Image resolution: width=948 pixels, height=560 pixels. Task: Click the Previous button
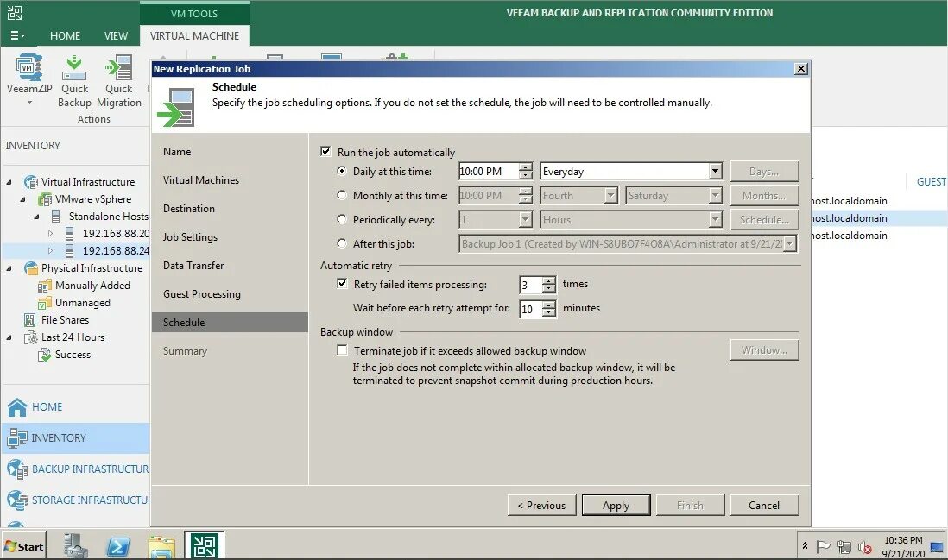pyautogui.click(x=541, y=505)
